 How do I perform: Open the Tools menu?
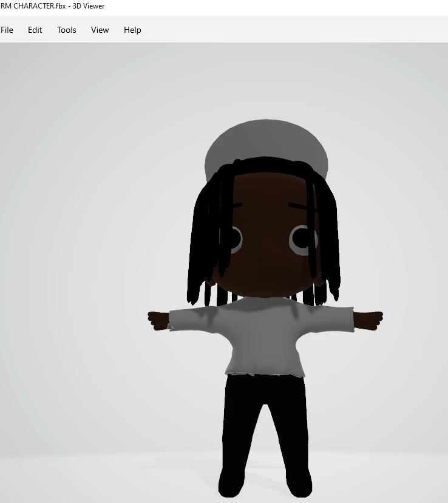point(67,30)
